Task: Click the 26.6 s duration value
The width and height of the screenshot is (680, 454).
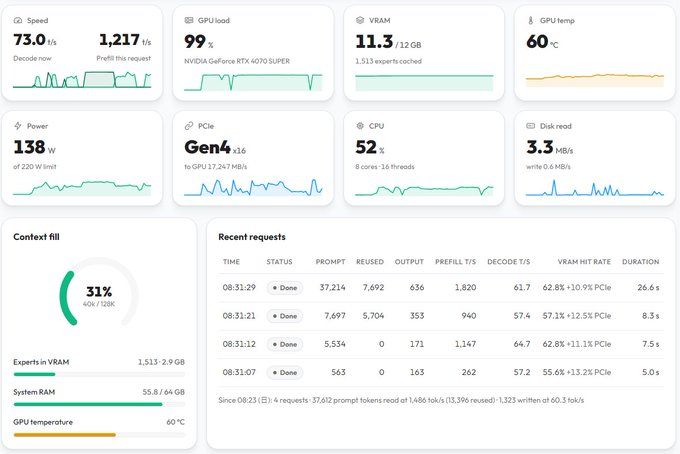Action: coord(648,287)
